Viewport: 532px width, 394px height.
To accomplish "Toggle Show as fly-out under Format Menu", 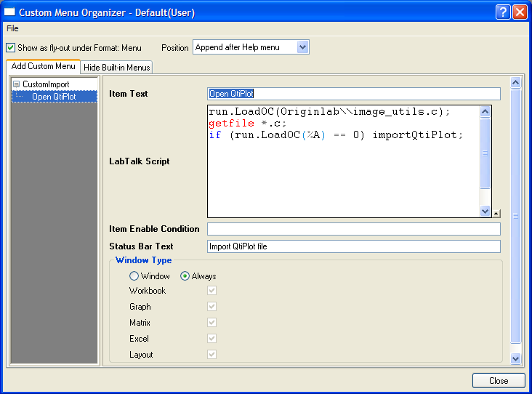I will point(10,48).
